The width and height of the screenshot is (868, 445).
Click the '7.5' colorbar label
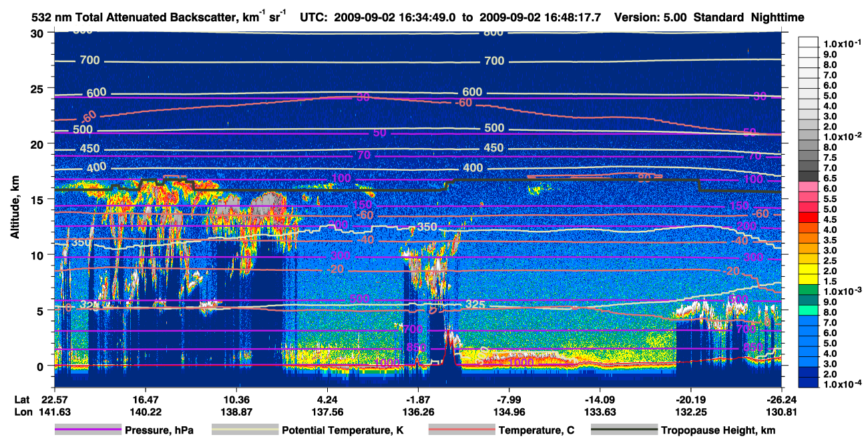pos(829,158)
